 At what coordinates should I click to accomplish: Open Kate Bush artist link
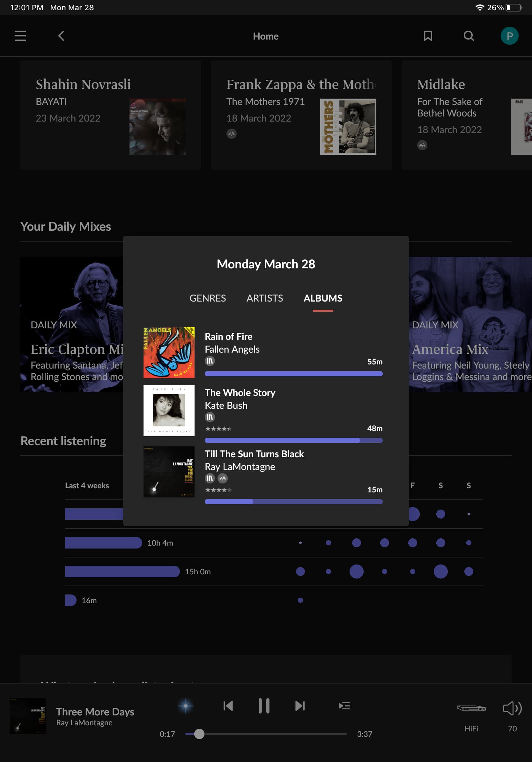click(x=226, y=405)
